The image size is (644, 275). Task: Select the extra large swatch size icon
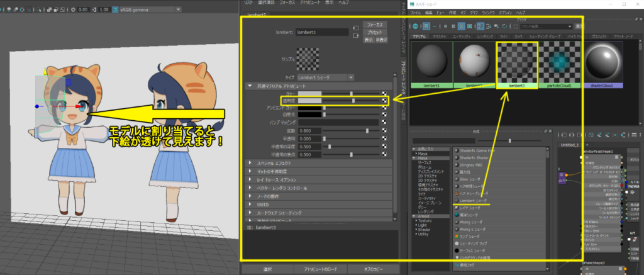pos(469,26)
